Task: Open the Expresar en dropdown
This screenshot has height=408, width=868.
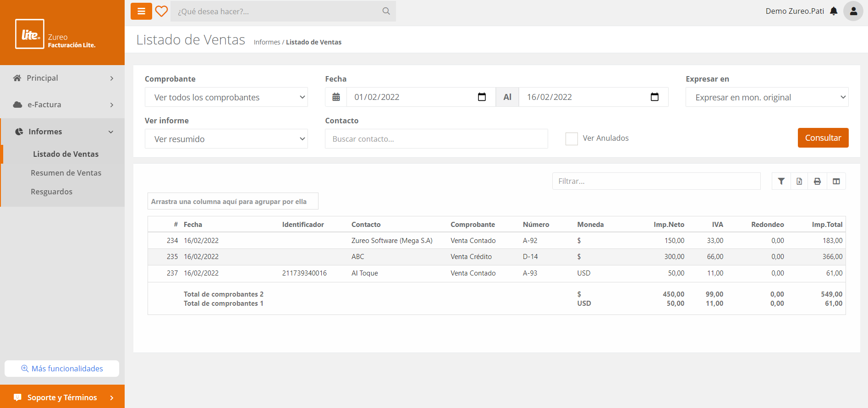Action: 767,97
